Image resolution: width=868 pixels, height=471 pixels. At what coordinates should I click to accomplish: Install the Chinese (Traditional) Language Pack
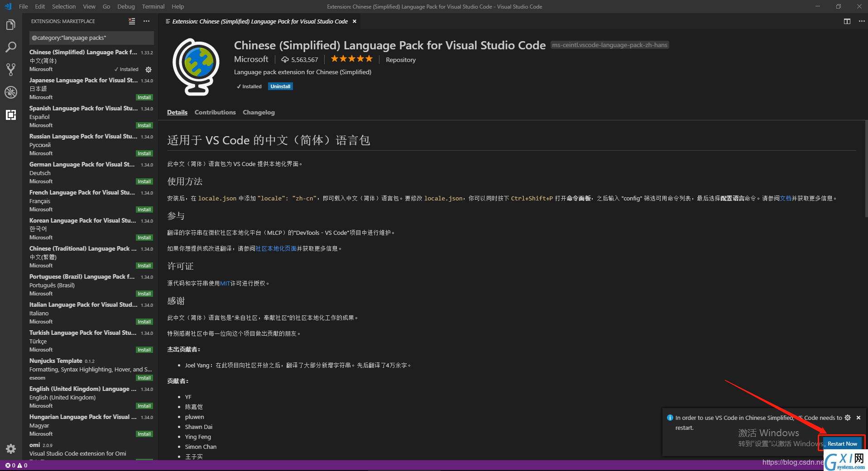point(144,266)
